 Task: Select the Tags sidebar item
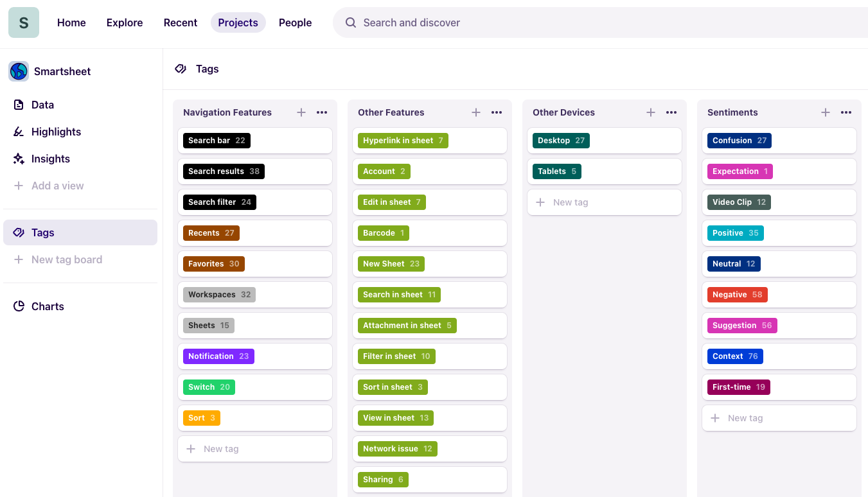coord(80,232)
